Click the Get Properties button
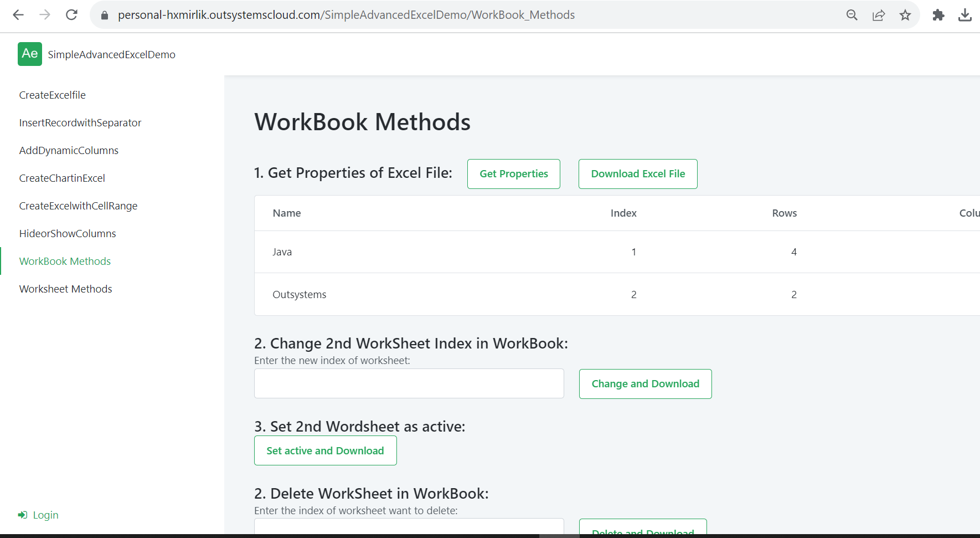The image size is (980, 538). pos(513,173)
